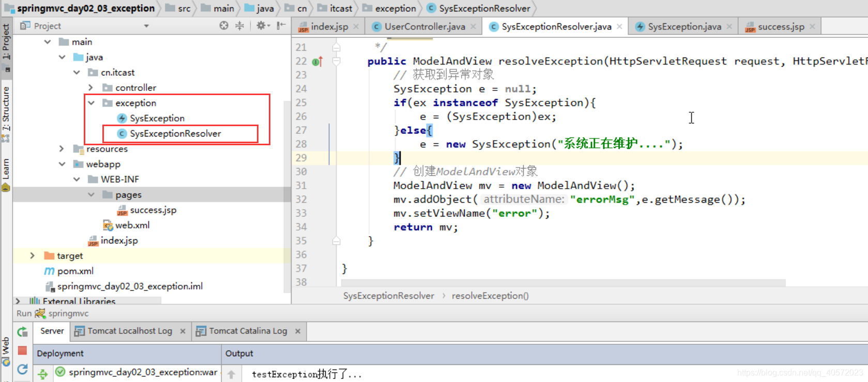
Task: Click the project tree vertical scrollbar
Action: [x=287, y=196]
